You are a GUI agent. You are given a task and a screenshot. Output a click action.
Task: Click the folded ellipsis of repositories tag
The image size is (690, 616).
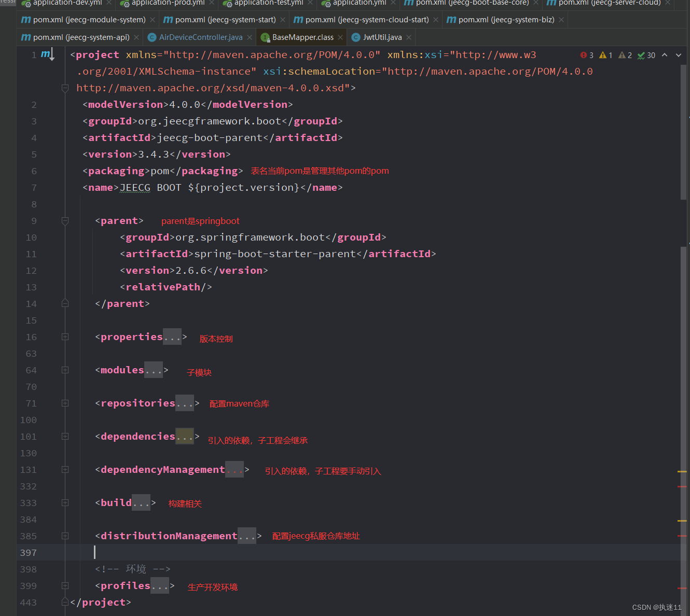(x=185, y=403)
